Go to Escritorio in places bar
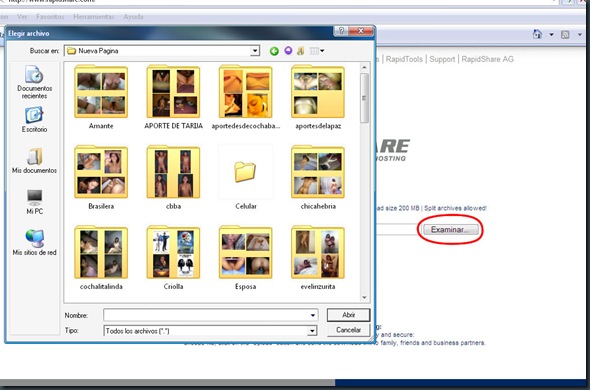This screenshot has width=590, height=390. (x=34, y=120)
